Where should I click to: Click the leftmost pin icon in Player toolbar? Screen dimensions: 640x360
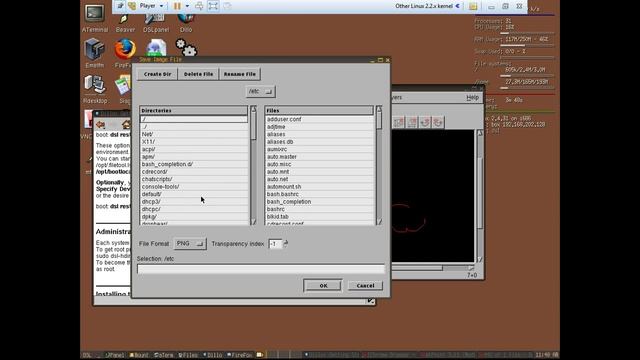tap(120, 6)
